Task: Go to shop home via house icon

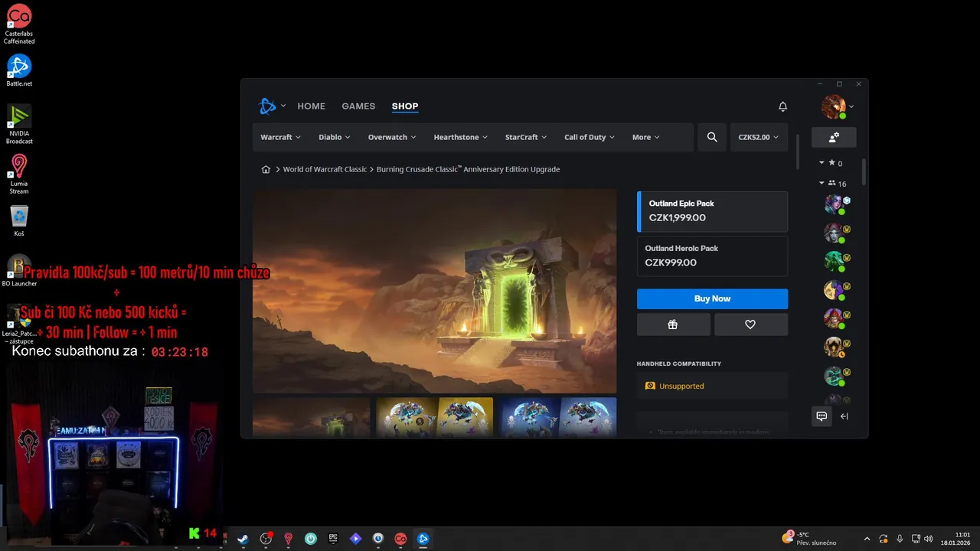Action: click(266, 169)
